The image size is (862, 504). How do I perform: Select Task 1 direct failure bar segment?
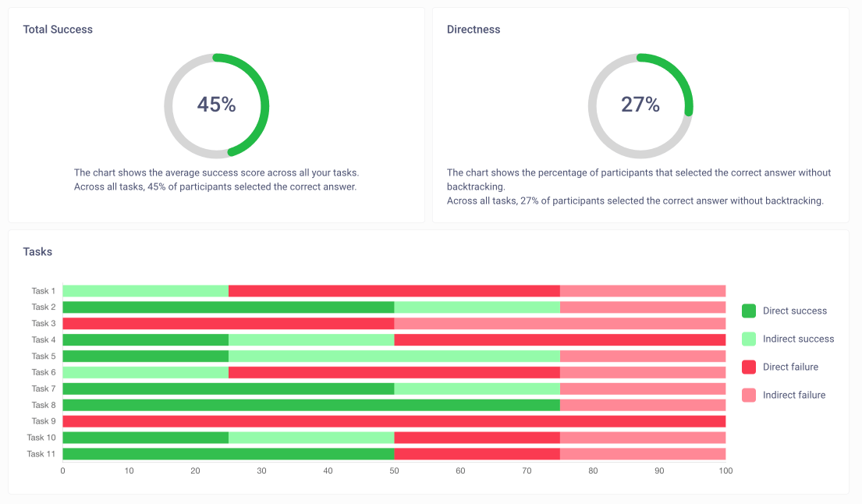pyautogui.click(x=394, y=291)
